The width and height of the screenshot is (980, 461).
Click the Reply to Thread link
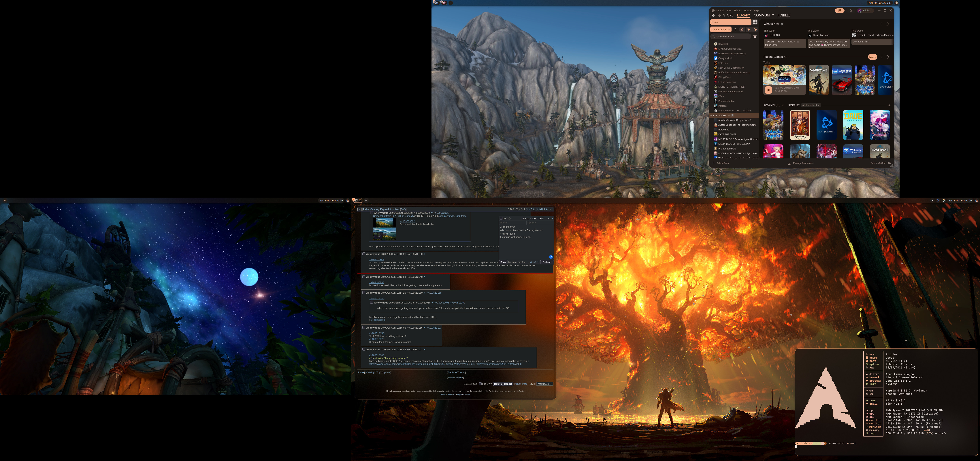[x=457, y=372]
